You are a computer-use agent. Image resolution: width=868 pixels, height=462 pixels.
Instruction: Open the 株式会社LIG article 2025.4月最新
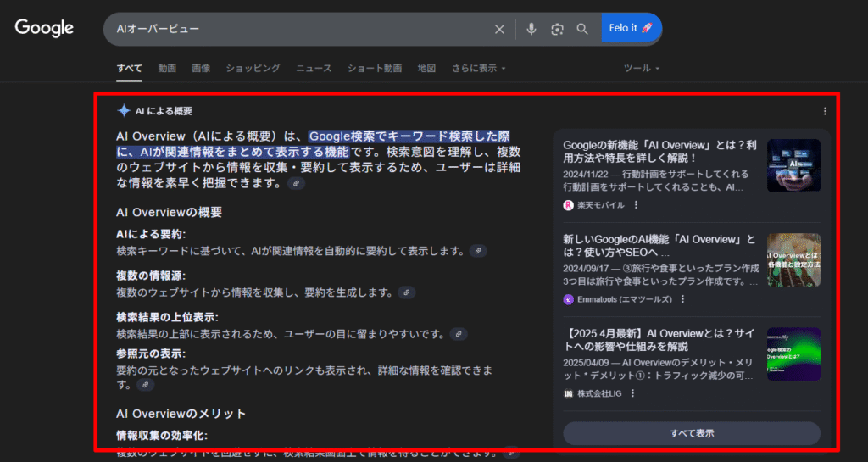click(659, 340)
